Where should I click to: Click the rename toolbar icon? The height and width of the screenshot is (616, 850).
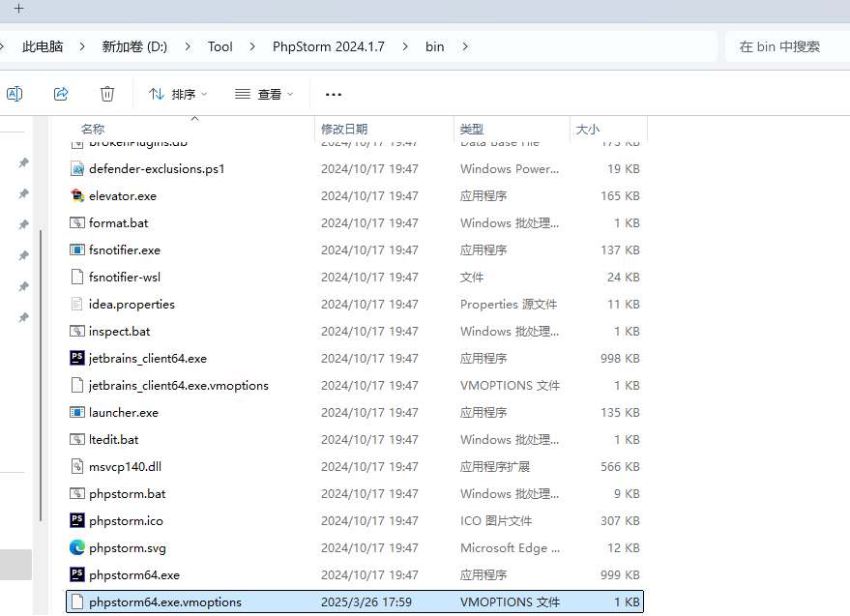15,94
